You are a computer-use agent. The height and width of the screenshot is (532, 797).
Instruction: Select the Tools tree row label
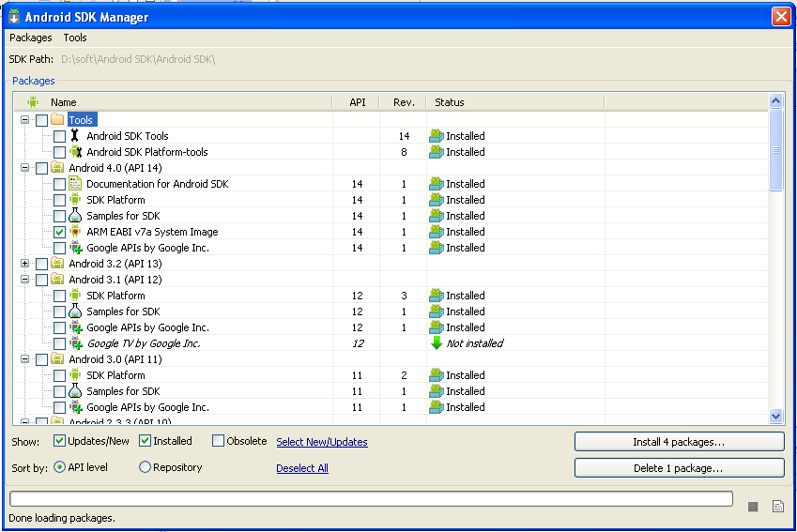click(81, 120)
